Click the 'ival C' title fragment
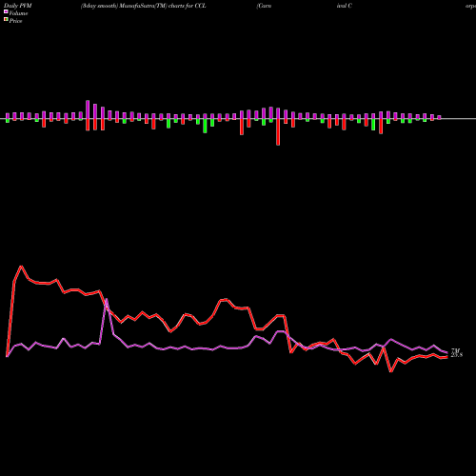 pyautogui.click(x=345, y=6)
